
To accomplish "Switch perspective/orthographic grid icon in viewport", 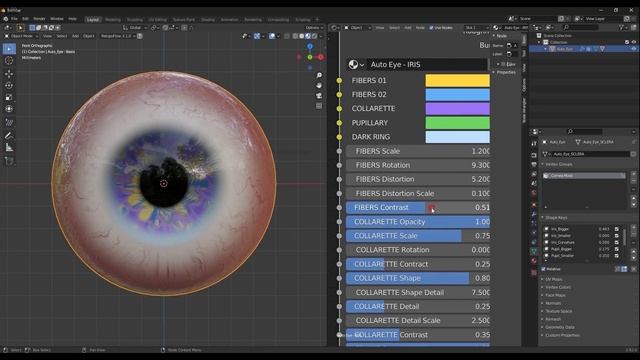I will [x=319, y=106].
